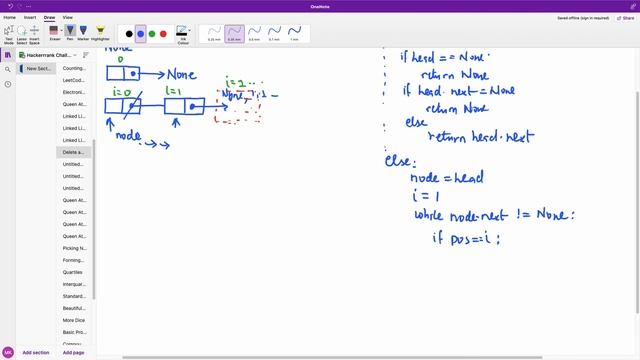Activate Text Mode tool
The image size is (640, 360).
[9, 35]
